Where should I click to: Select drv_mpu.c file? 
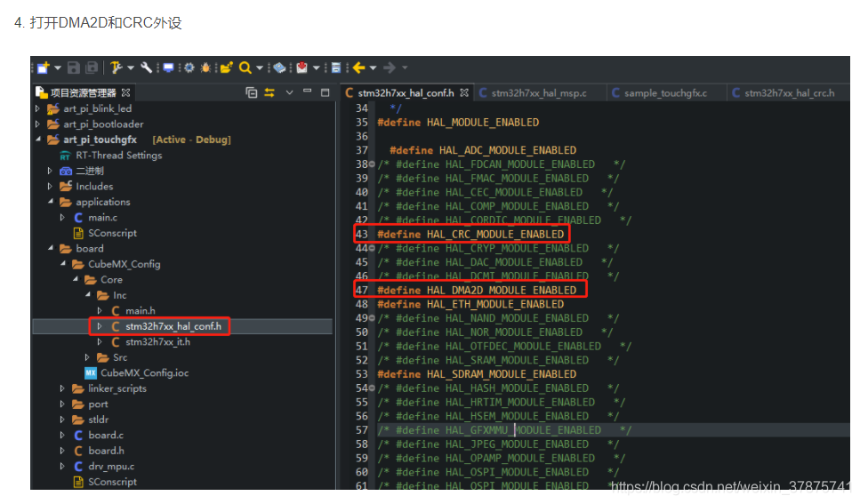(x=111, y=466)
